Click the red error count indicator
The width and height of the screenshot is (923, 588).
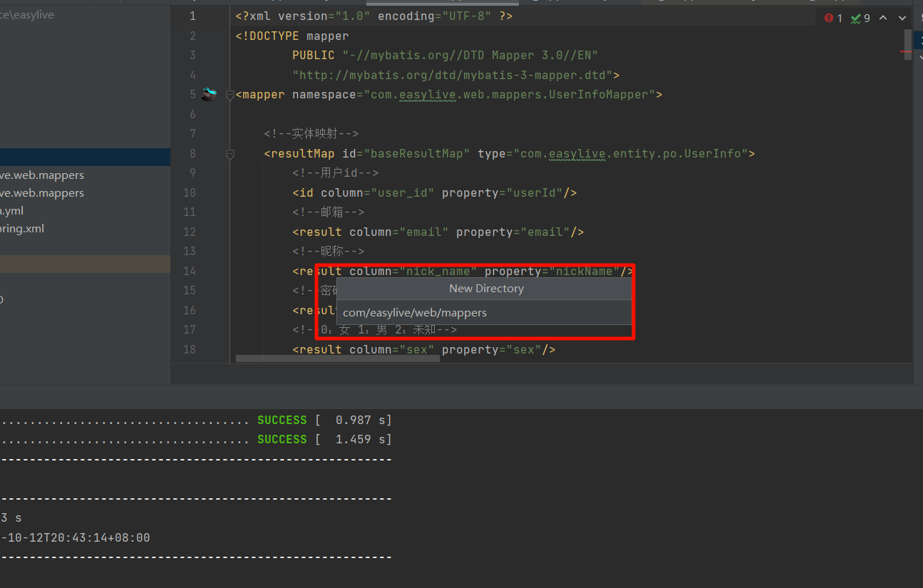pyautogui.click(x=830, y=18)
